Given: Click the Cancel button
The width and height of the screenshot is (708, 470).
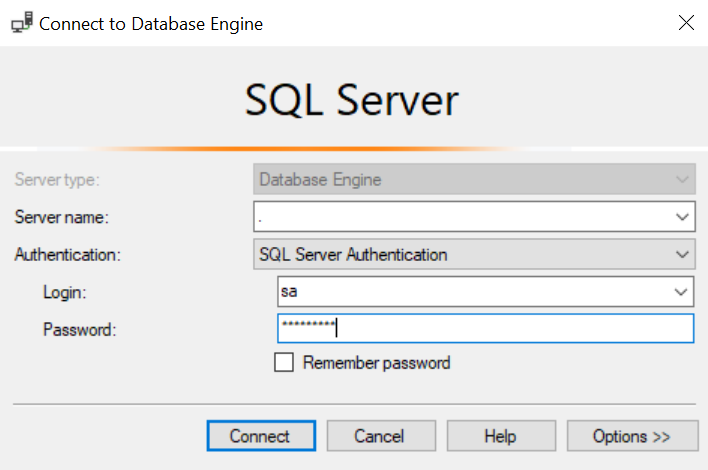Looking at the screenshot, I should (379, 436).
